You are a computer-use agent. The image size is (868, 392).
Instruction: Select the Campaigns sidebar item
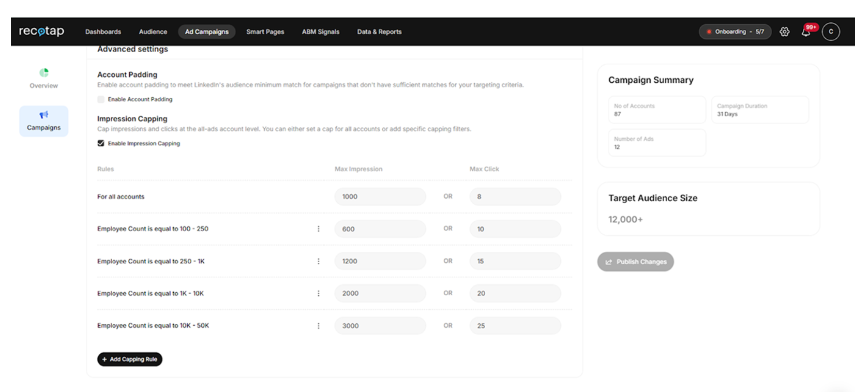pyautogui.click(x=43, y=121)
